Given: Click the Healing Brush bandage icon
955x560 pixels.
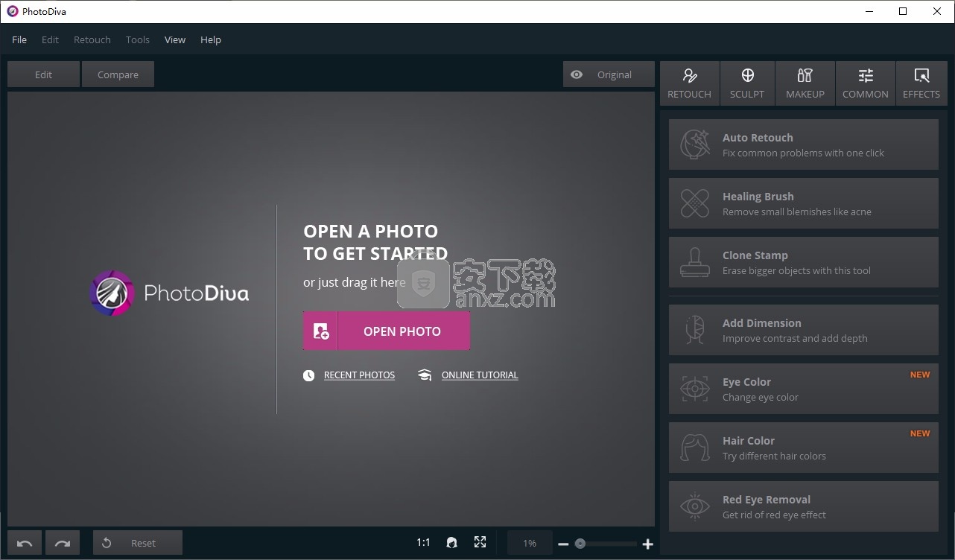Looking at the screenshot, I should (694, 203).
